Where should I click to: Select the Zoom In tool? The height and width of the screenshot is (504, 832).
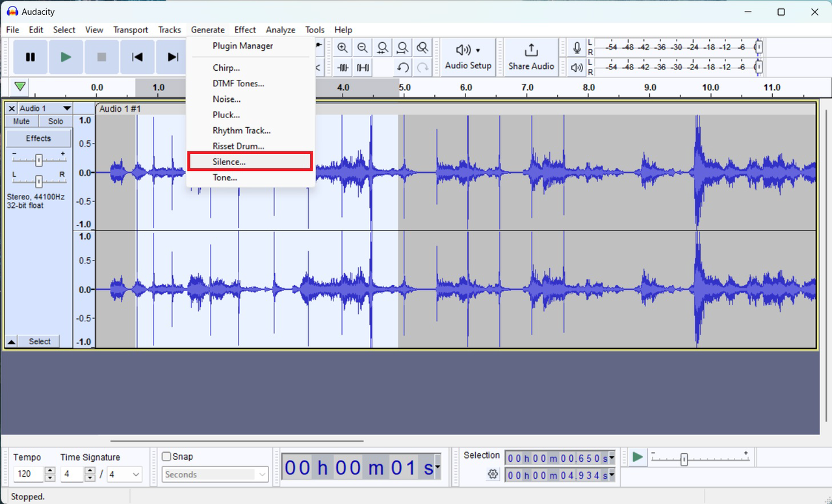[343, 47]
